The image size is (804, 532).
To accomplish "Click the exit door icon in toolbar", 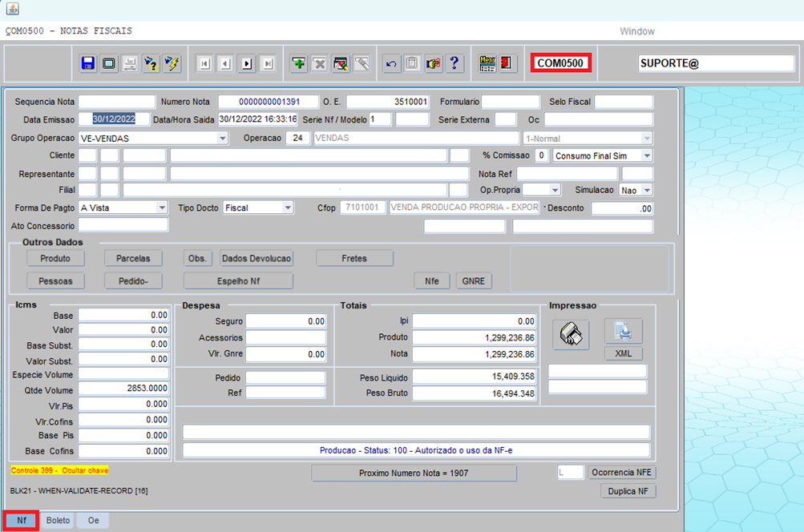I will [507, 63].
